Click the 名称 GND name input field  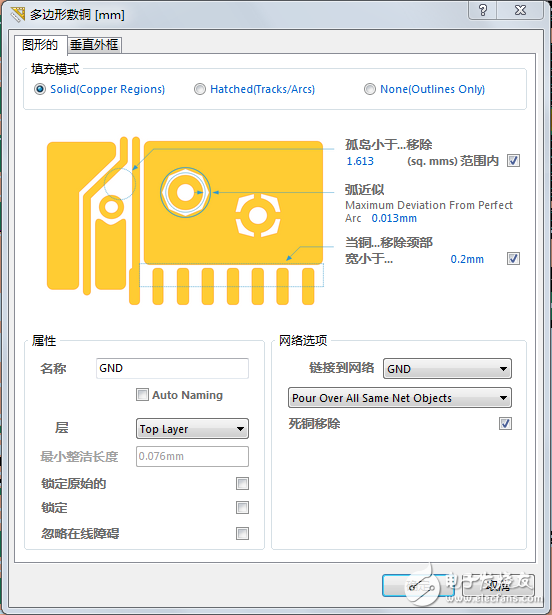(172, 368)
